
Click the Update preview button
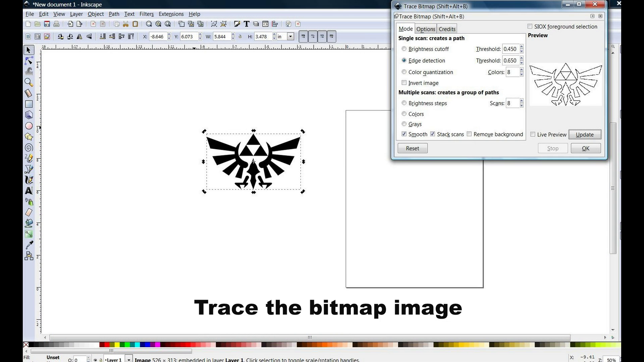pyautogui.click(x=585, y=134)
